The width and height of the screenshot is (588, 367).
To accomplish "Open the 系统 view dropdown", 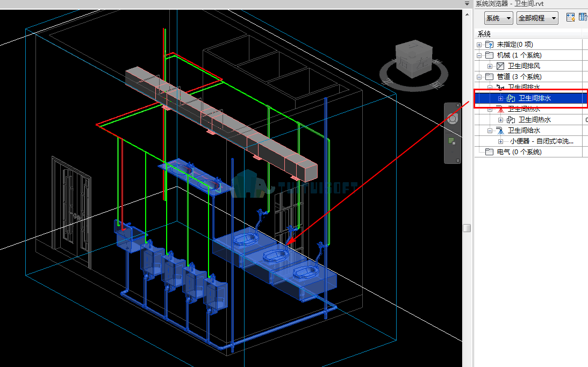I will pos(498,18).
